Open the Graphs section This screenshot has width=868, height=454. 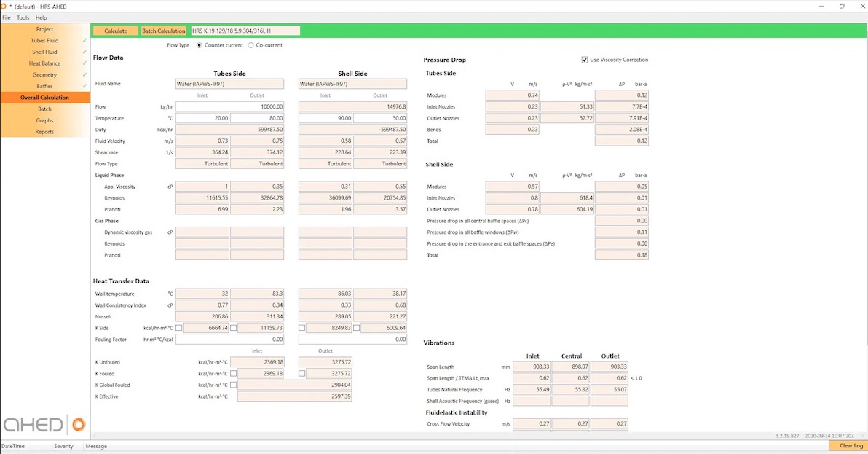(x=45, y=120)
